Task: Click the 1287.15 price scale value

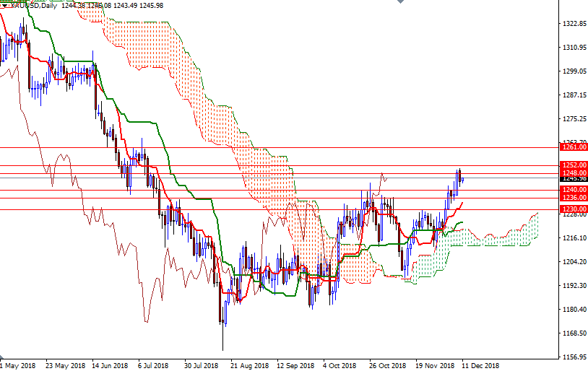Action: point(574,95)
